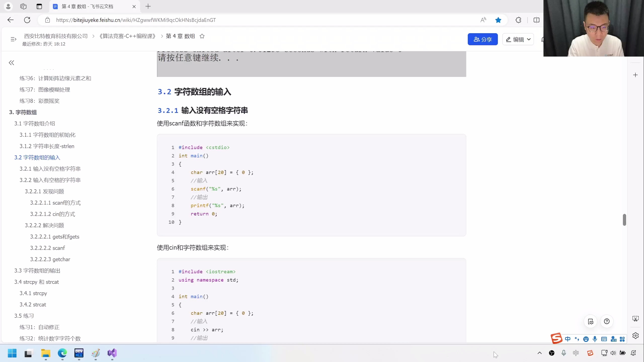Go to 3.2.2 输入有空格的字符串 in outline
Screen dimensions: 644x362
[x=50, y=180]
